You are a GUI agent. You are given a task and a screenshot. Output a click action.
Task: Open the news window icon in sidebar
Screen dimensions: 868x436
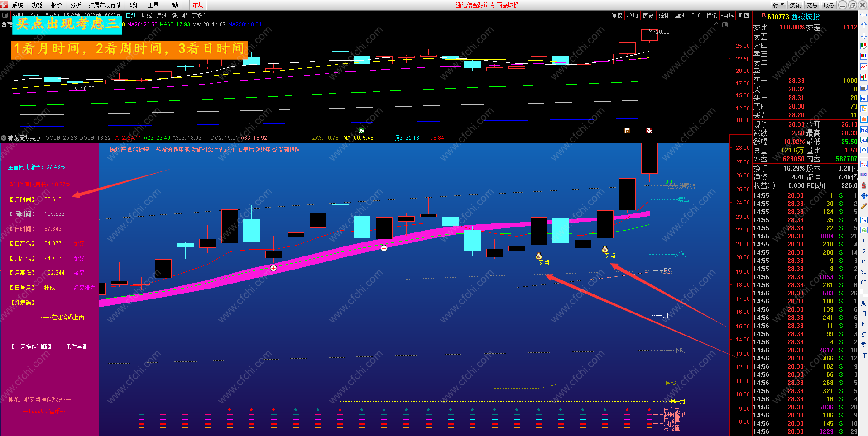click(863, 88)
